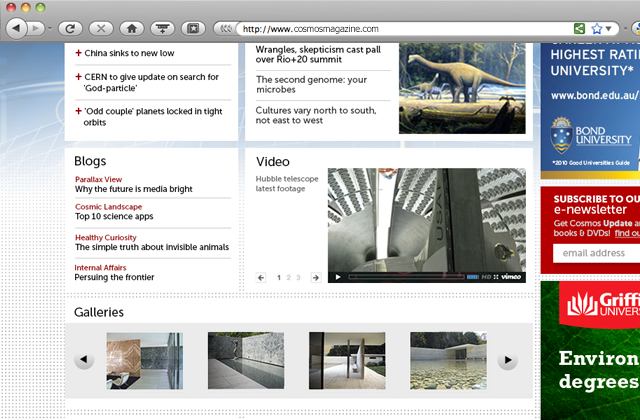Select video page 1
Viewport: 640px width, 420px height.
point(279,278)
